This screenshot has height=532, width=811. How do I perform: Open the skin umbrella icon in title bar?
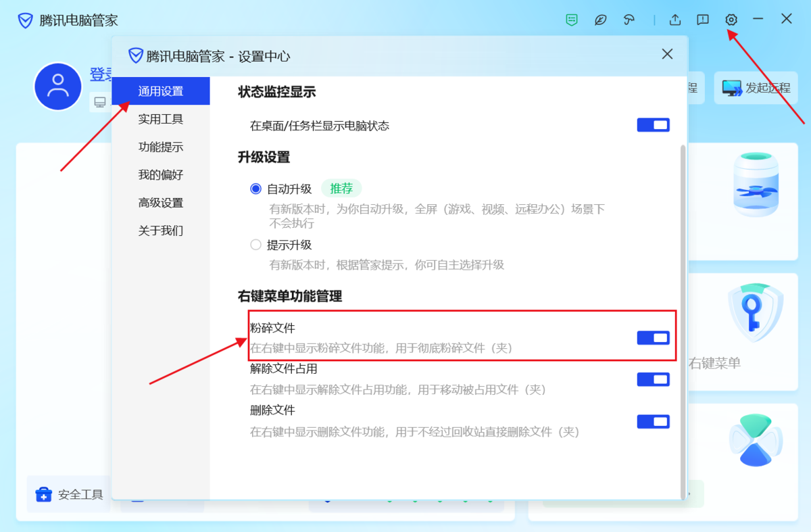(x=629, y=20)
